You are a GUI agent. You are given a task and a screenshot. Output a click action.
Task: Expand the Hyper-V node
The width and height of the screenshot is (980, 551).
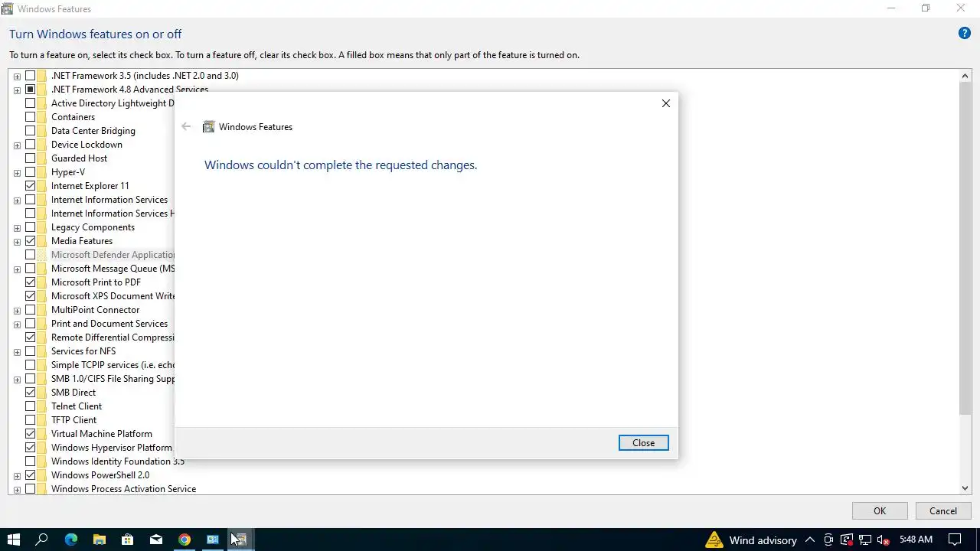17,172
